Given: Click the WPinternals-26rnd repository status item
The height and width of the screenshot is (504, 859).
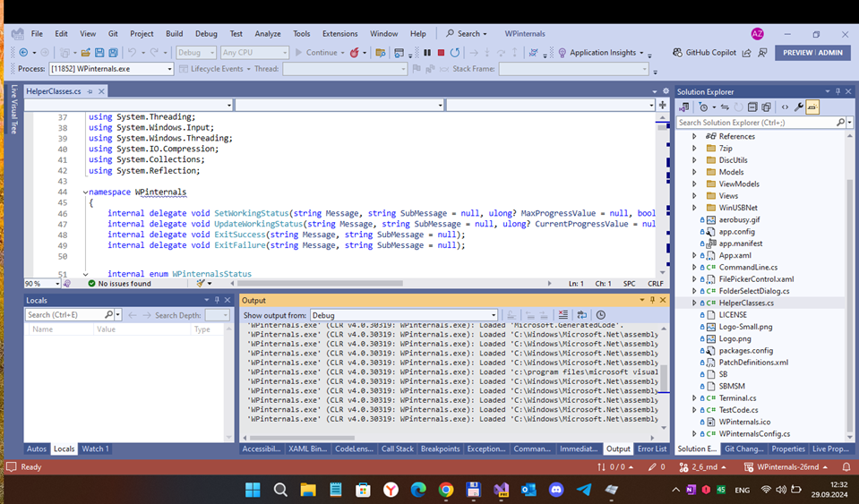Looking at the screenshot, I should click(x=786, y=467).
